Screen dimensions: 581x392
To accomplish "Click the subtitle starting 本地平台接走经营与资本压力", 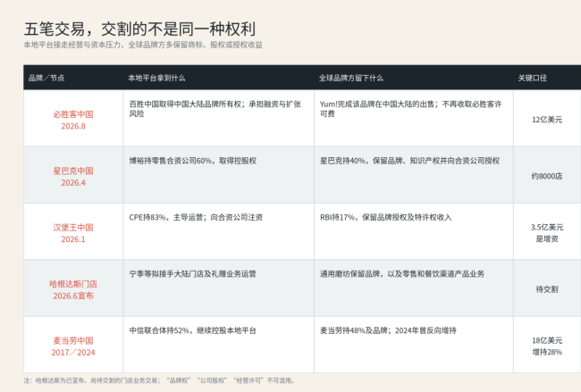I will tap(143, 45).
